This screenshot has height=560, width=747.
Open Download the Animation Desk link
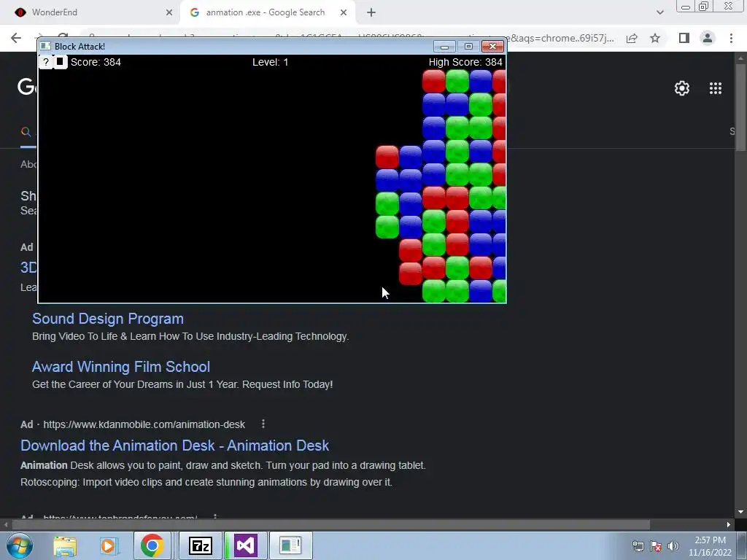175,446
